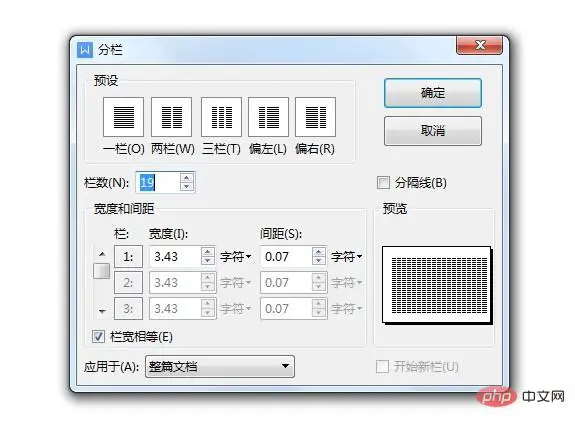Pick the three columns preset icon
The image size is (575, 429).
pos(221,117)
